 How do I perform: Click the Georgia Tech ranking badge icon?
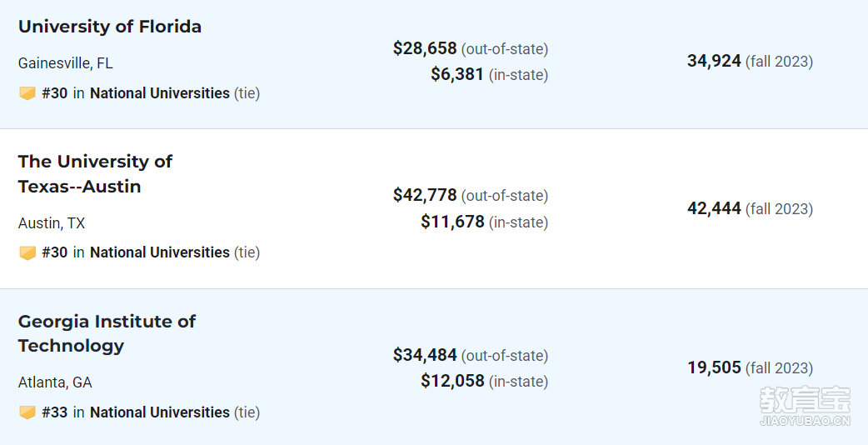click(27, 412)
